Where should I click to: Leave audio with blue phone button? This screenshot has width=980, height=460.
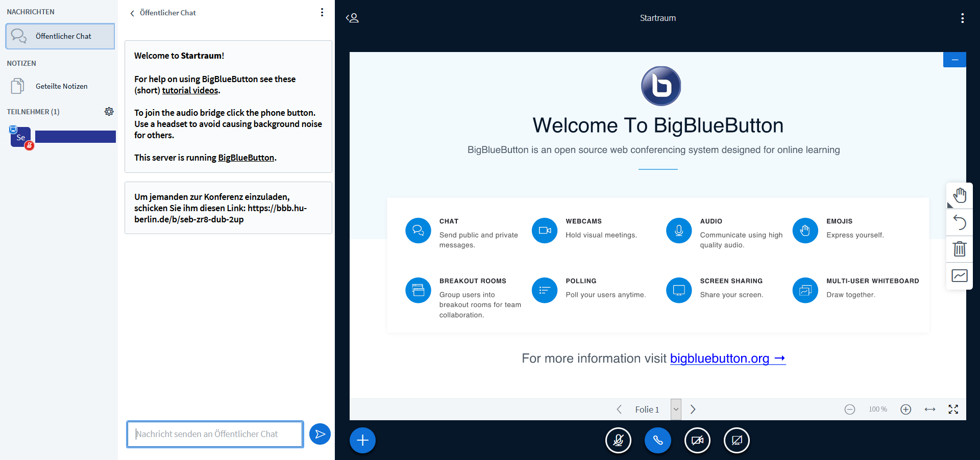tap(657, 440)
